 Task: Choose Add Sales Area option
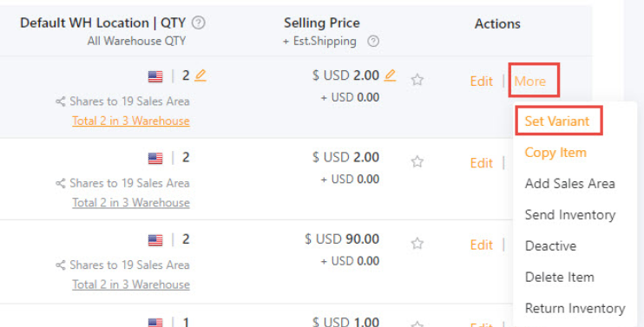570,184
